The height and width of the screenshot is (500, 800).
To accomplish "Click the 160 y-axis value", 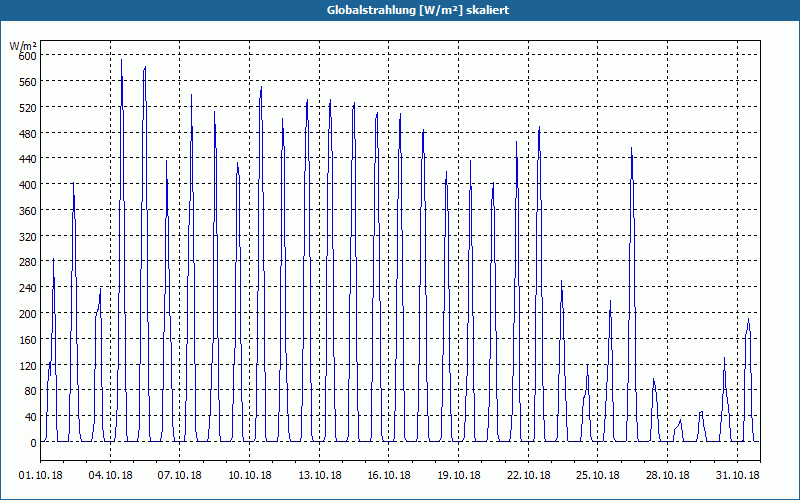I will click(28, 340).
